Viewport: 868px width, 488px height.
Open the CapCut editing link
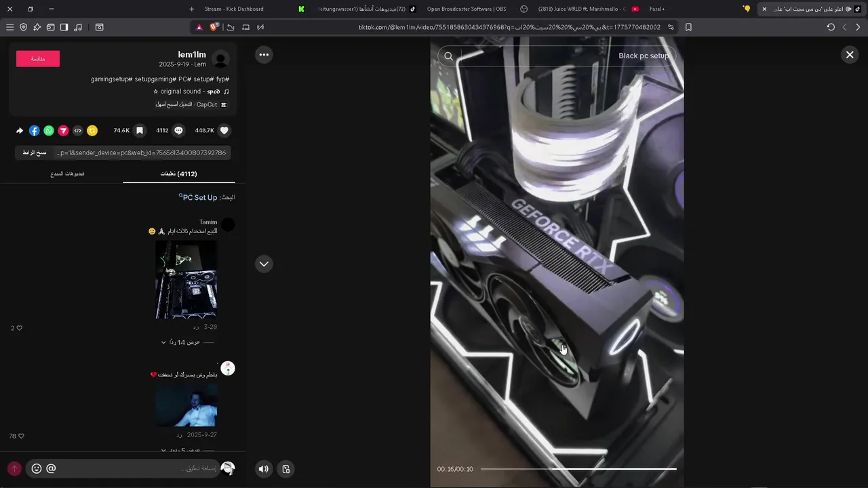[191, 104]
